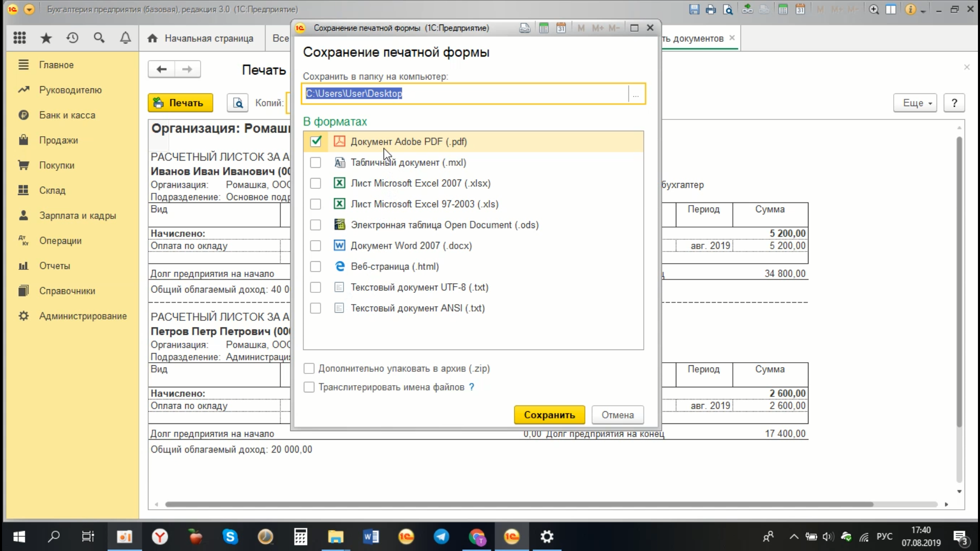Open the History clock icon

pyautogui.click(x=72, y=38)
